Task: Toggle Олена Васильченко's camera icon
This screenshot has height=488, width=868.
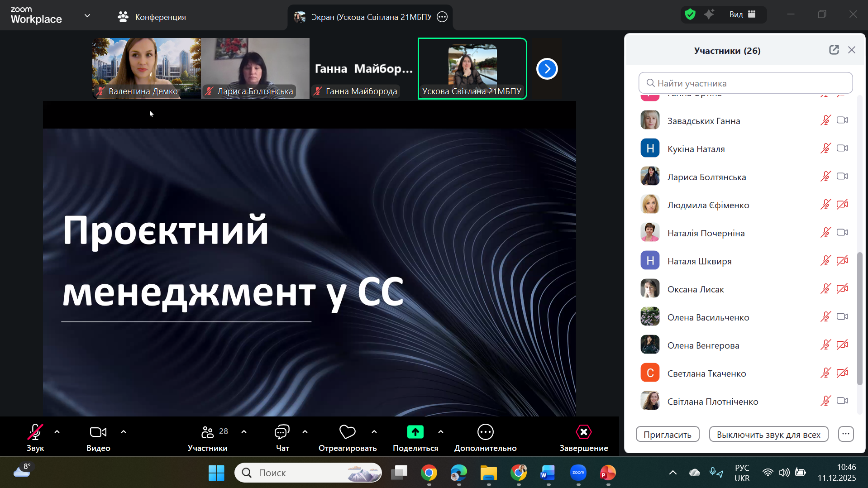Action: coord(842,316)
